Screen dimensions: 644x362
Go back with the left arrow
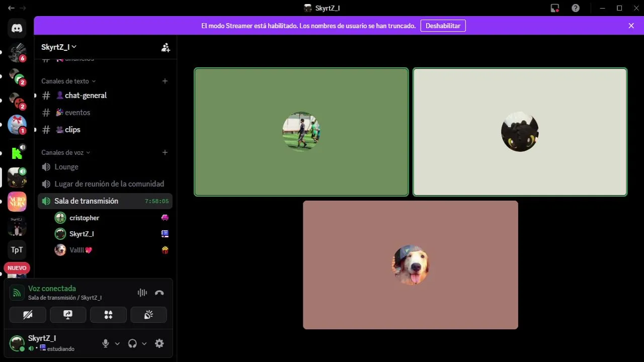(11, 8)
